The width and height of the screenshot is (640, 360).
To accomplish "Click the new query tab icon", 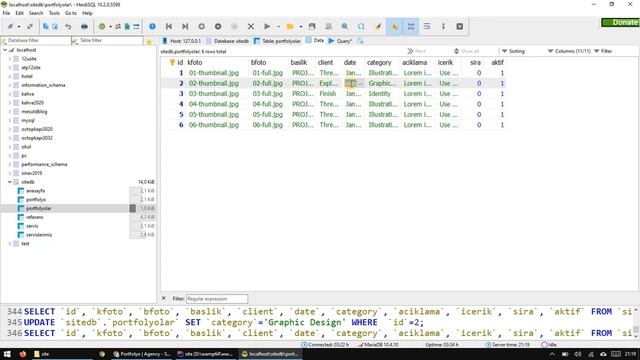I will tap(360, 41).
